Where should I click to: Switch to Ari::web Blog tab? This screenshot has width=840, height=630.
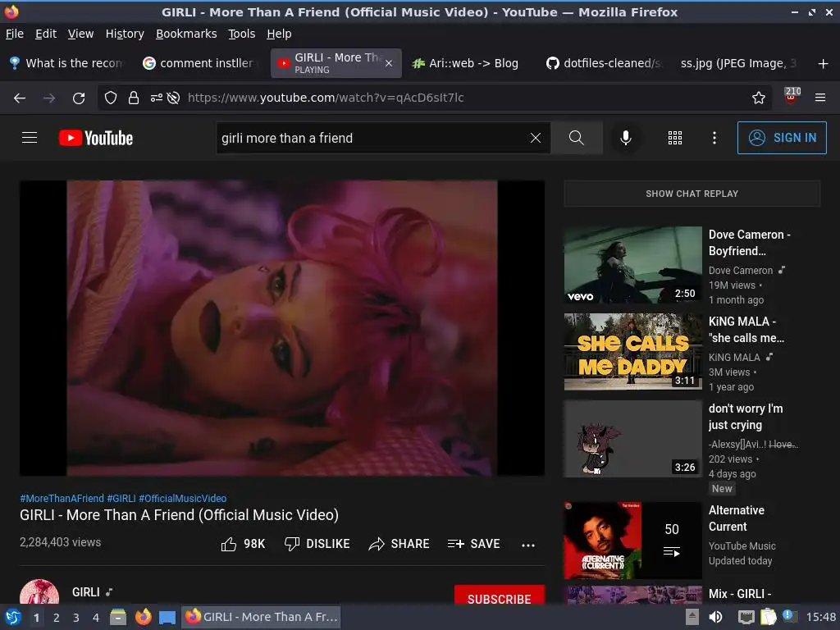466,63
